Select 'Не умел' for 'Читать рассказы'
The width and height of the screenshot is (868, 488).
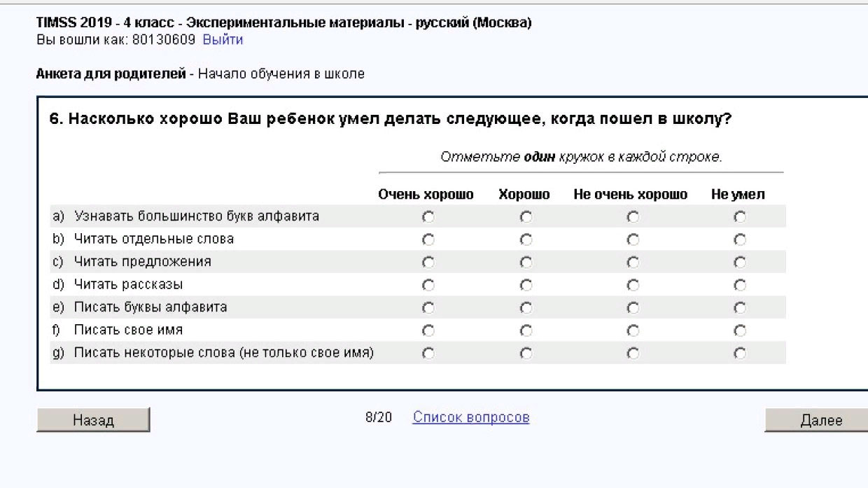[x=740, y=285]
